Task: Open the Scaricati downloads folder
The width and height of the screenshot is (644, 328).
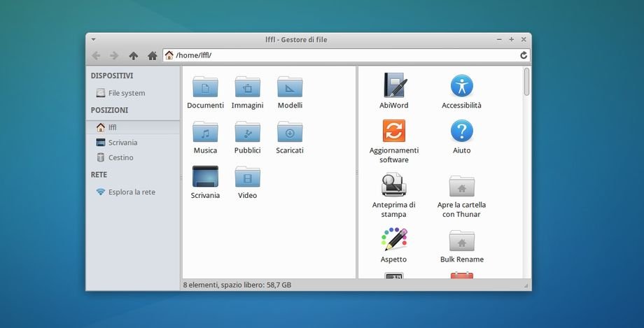Action: pos(290,131)
